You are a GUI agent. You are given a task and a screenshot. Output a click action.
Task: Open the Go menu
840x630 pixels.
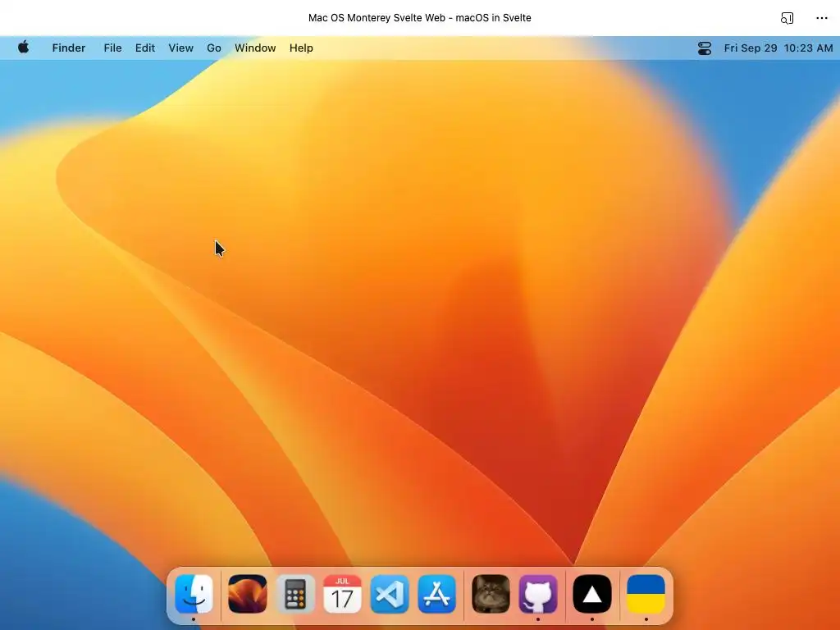214,48
